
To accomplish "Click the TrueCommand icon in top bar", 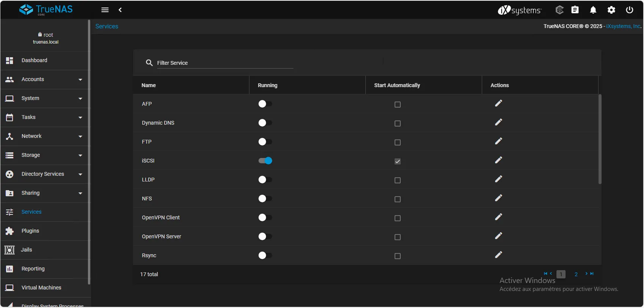I will coord(559,10).
